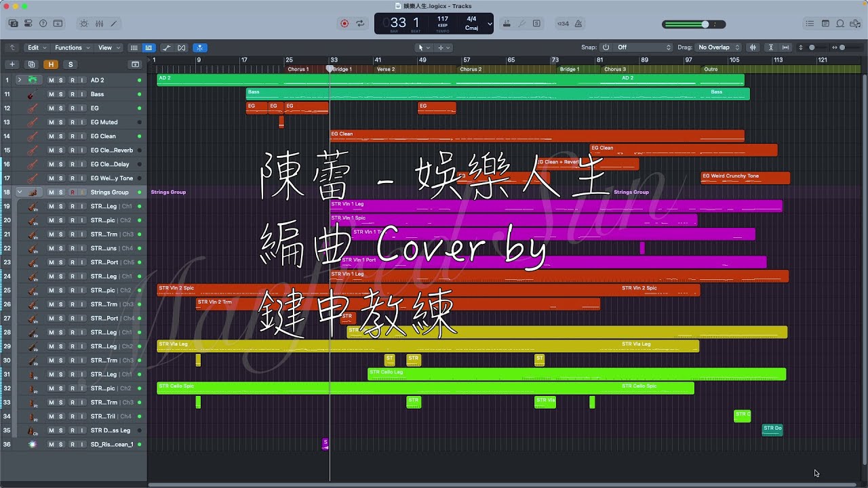This screenshot has width=868, height=488.
Task: Click the global Solo S header button
Action: pyautogui.click(x=71, y=64)
